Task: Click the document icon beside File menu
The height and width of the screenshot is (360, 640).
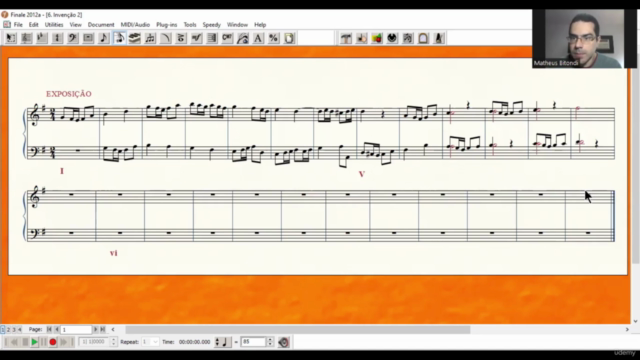Action: tap(7, 24)
